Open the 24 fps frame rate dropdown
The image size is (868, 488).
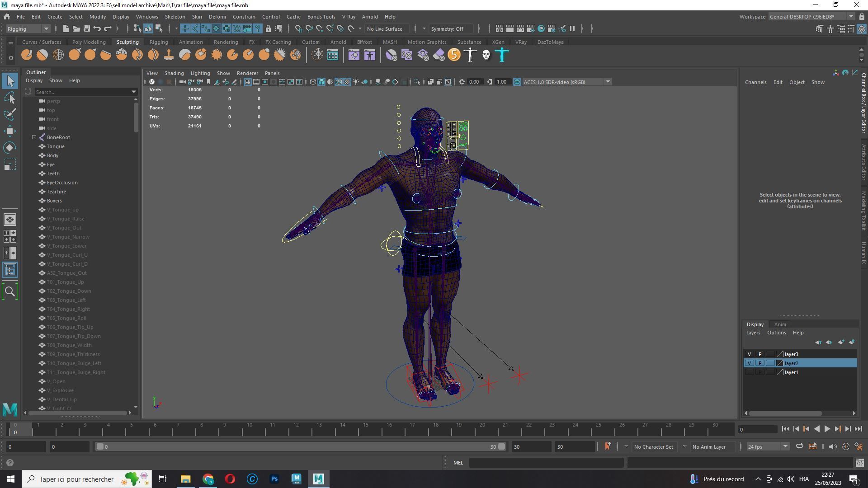(x=767, y=446)
